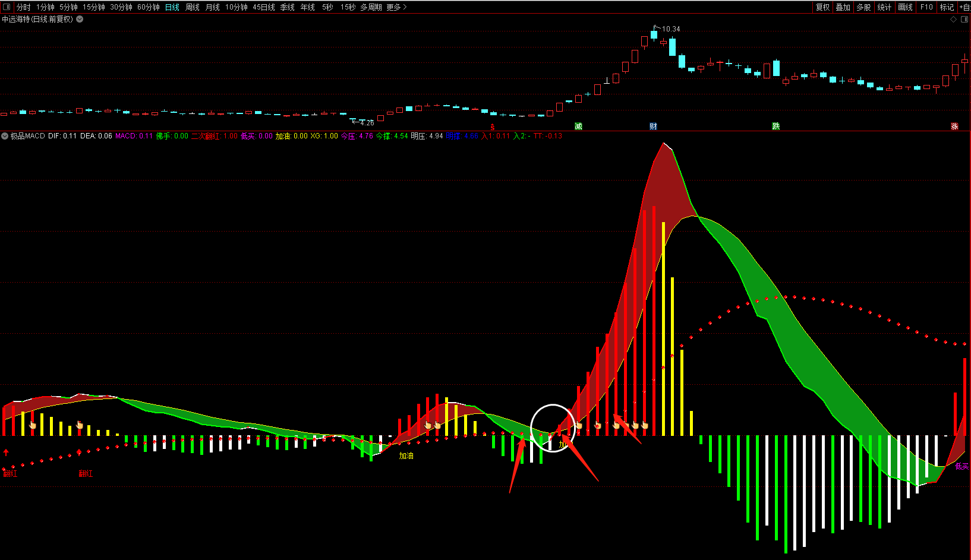
Task: Open the 统计 statistics tool
Action: tap(884, 7)
